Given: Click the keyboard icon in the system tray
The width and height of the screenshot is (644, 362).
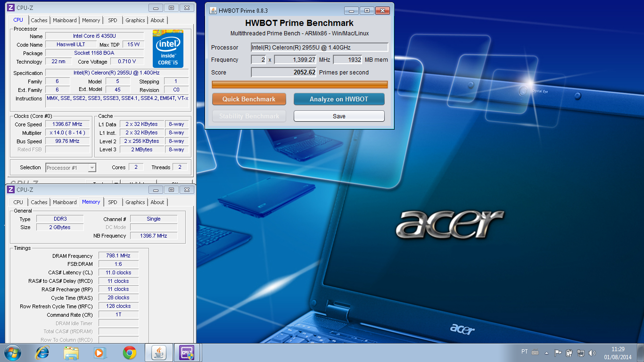Looking at the screenshot, I should click(535, 352).
